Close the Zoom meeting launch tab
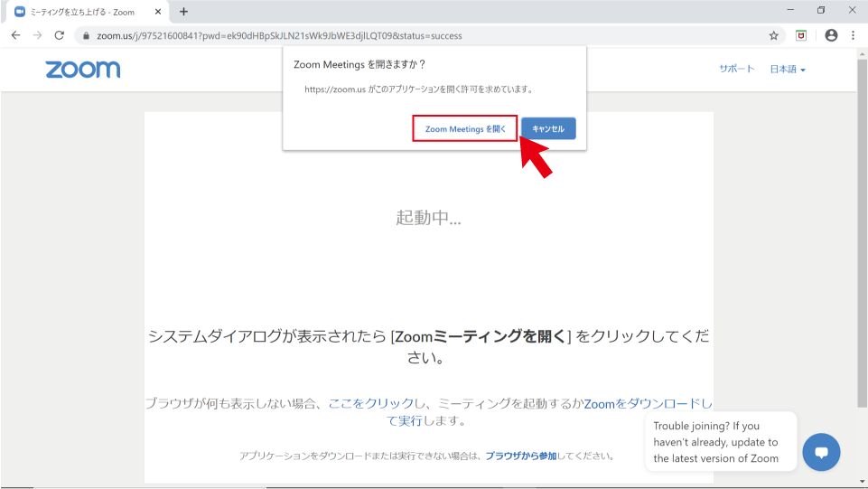Screen dimensions: 868x489 click(158, 12)
